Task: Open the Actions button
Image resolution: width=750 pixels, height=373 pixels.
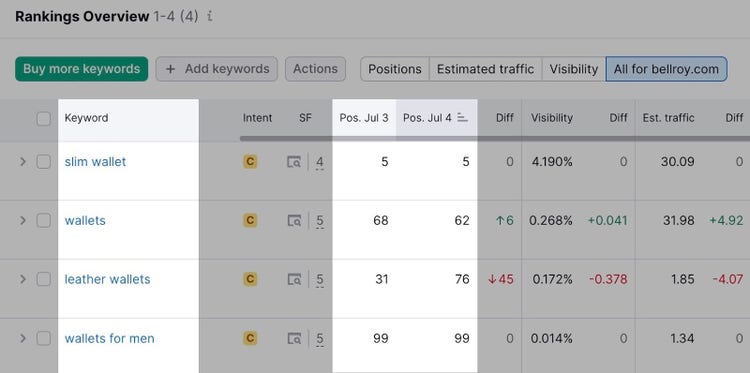Action: (315, 69)
